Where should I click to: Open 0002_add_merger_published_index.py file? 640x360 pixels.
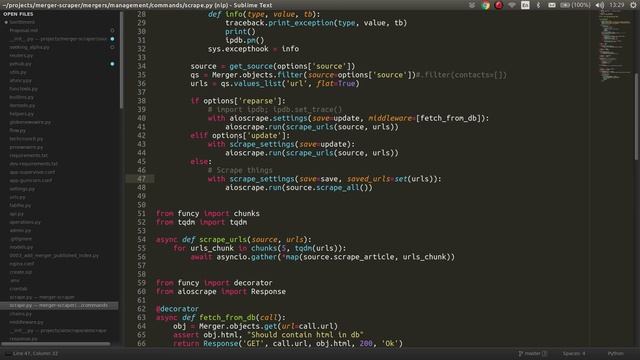[x=54, y=256]
